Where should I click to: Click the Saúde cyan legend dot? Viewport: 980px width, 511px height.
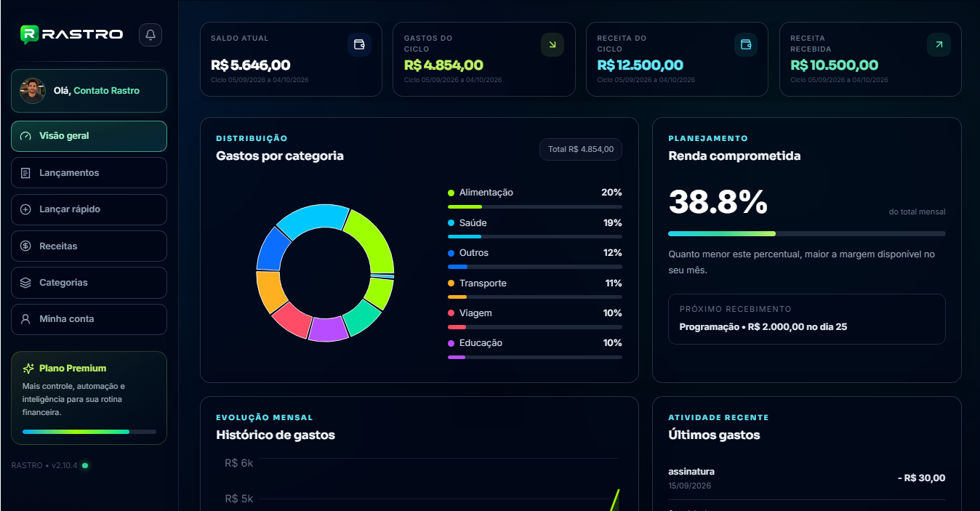pyautogui.click(x=451, y=223)
